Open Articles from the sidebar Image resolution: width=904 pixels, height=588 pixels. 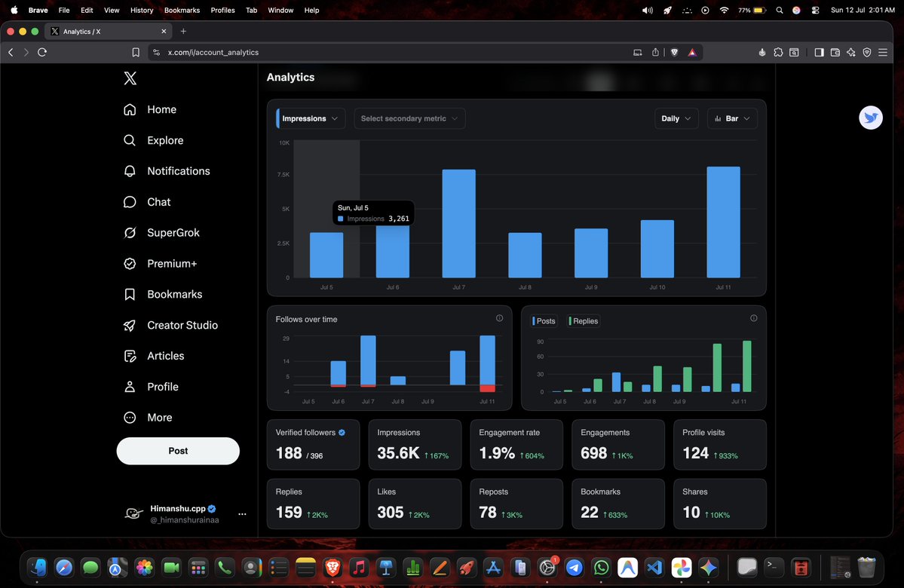click(154, 357)
